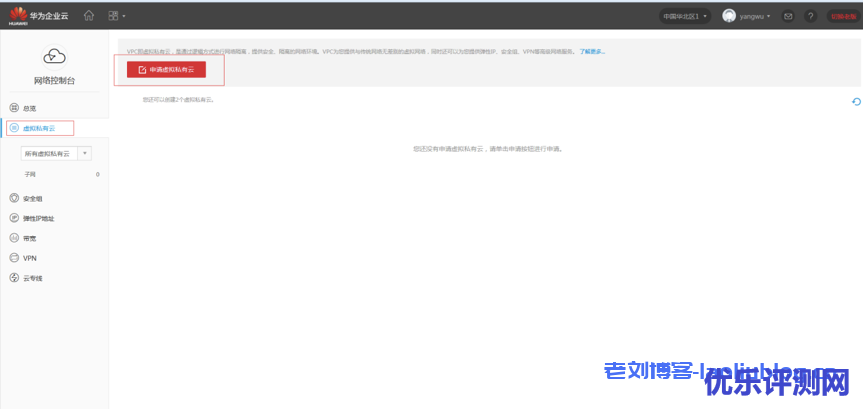Click the home icon in top bar
The image size is (863, 409).
[89, 15]
